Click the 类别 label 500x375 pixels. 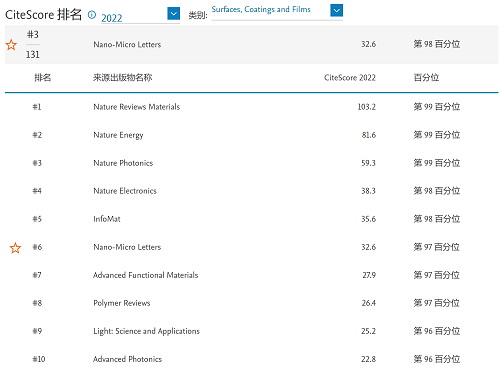coord(198,15)
